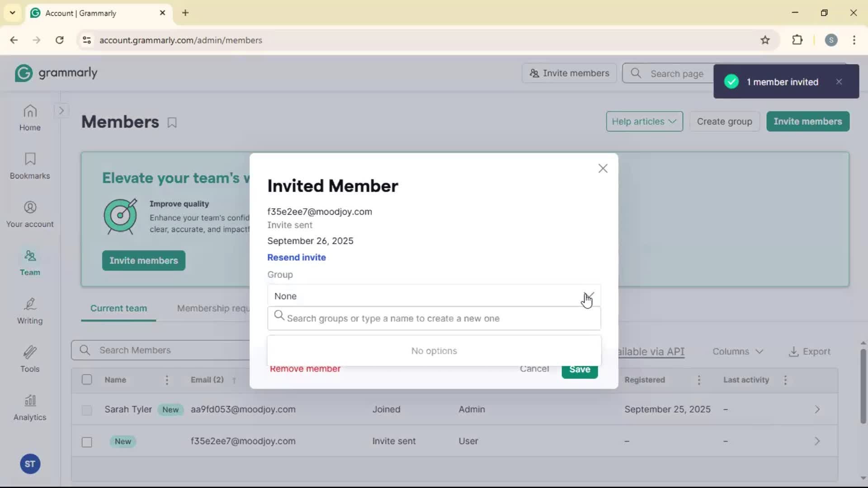Open the Home sidebar icon

pos(30,117)
